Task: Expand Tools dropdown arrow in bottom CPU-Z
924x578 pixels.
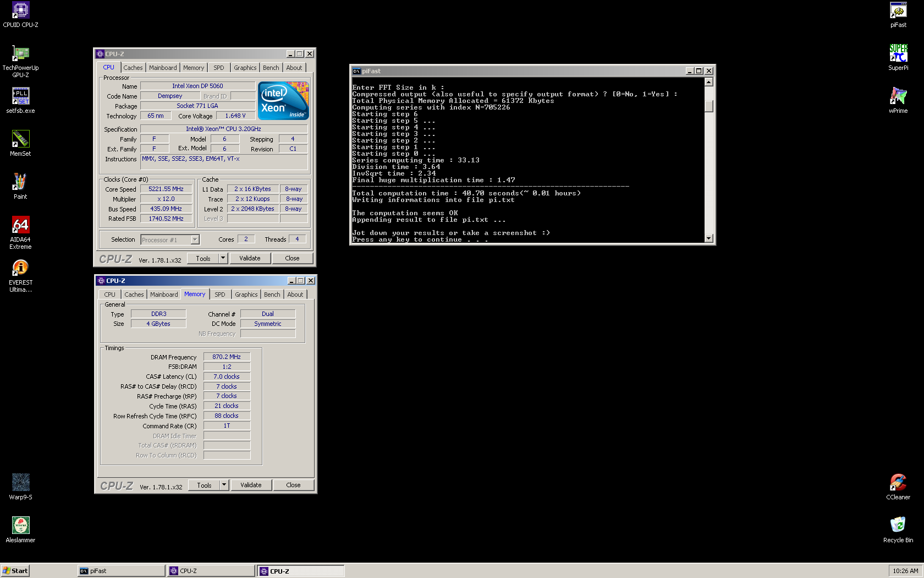Action: pyautogui.click(x=224, y=485)
